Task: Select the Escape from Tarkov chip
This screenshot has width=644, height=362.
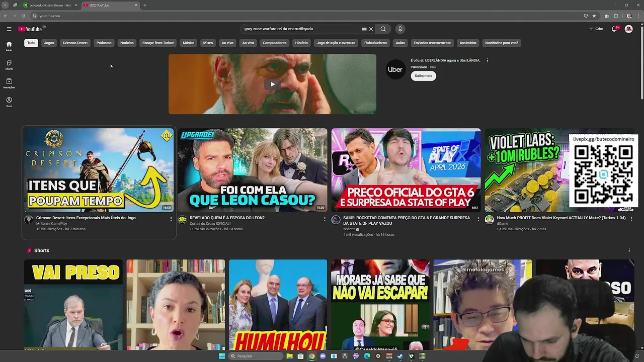Action: point(158,43)
